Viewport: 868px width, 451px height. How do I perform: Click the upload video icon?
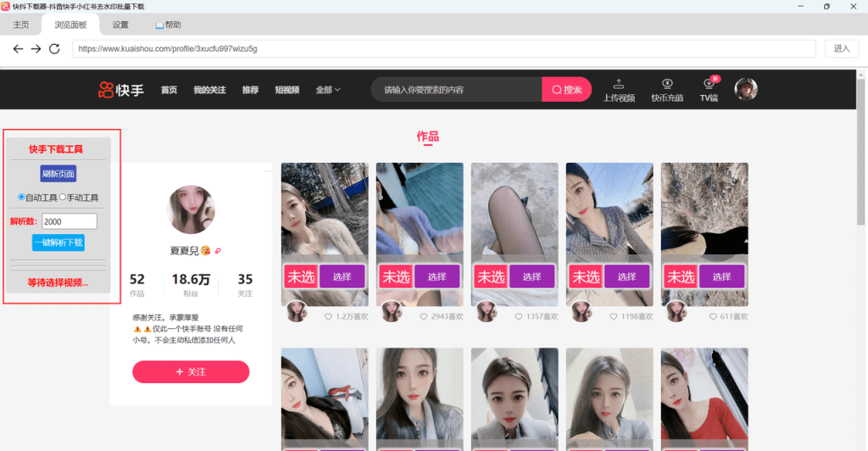(619, 84)
